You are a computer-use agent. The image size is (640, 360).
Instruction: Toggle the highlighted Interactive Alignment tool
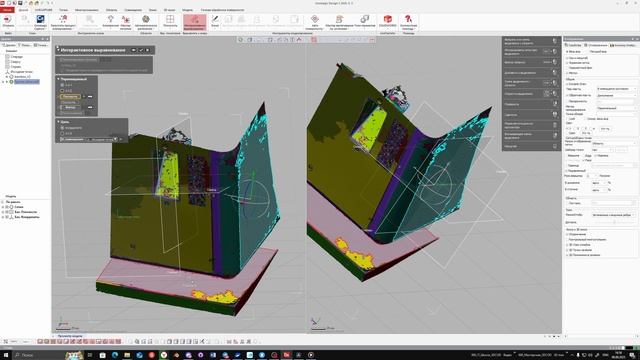pos(195,22)
